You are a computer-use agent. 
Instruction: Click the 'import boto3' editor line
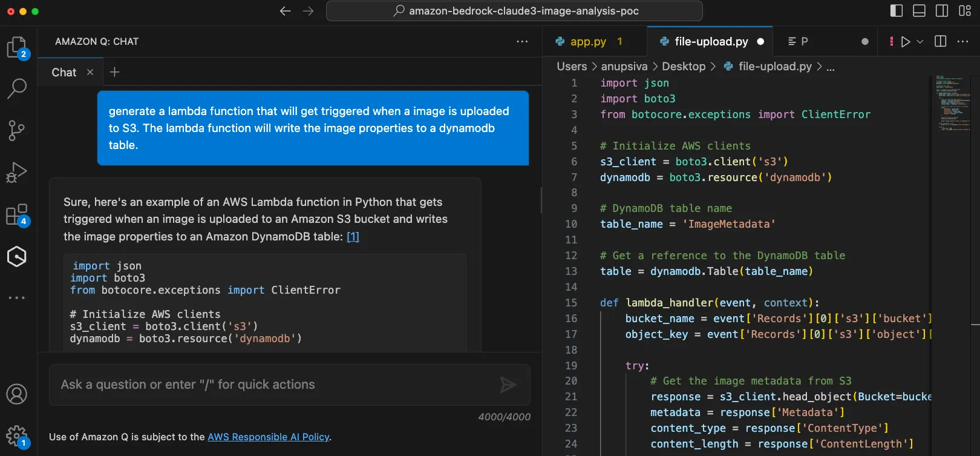pyautogui.click(x=638, y=99)
